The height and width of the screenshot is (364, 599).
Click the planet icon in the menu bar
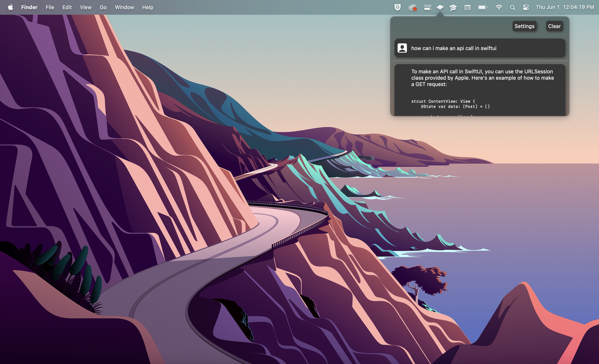click(440, 7)
